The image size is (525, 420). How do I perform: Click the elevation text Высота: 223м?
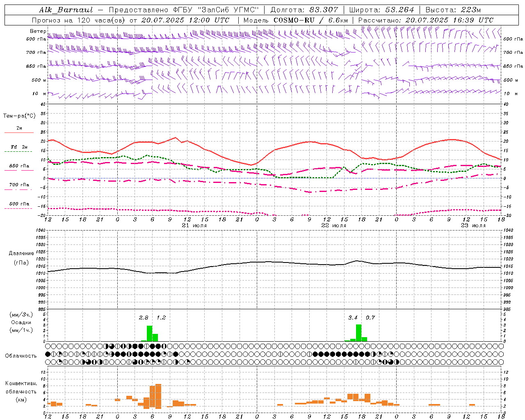coord(453,10)
